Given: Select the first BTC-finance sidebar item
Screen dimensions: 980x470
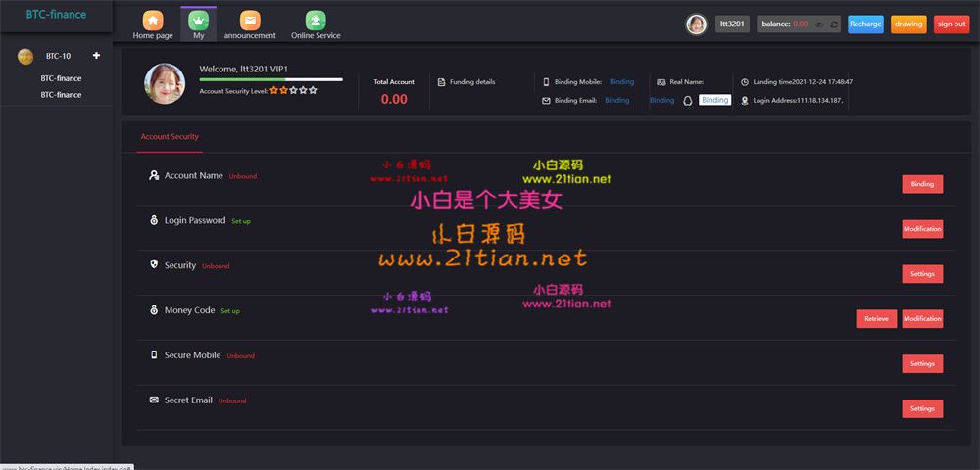Looking at the screenshot, I should [61, 78].
